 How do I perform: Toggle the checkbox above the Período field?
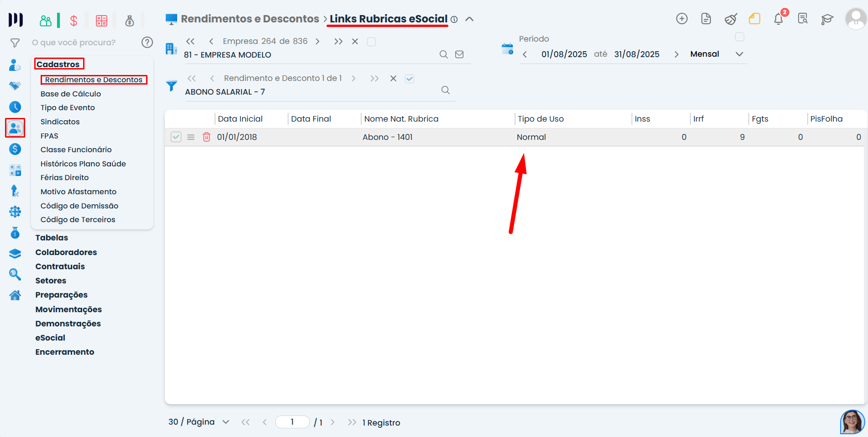[x=740, y=37]
